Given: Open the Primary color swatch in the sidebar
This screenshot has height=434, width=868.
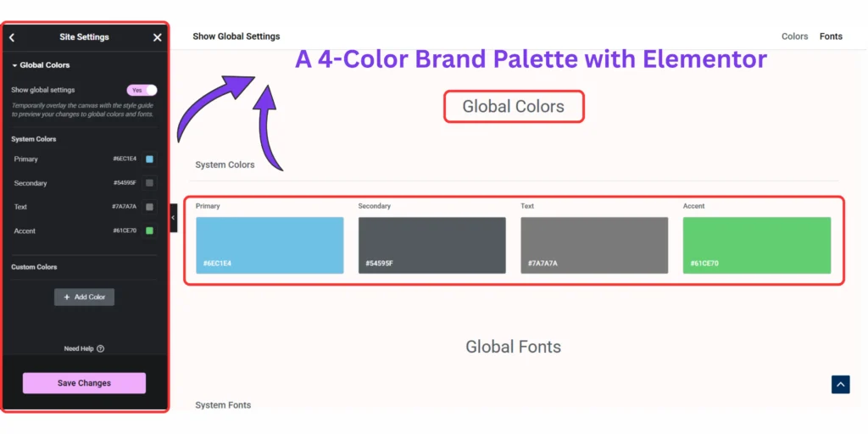Looking at the screenshot, I should pos(149,159).
